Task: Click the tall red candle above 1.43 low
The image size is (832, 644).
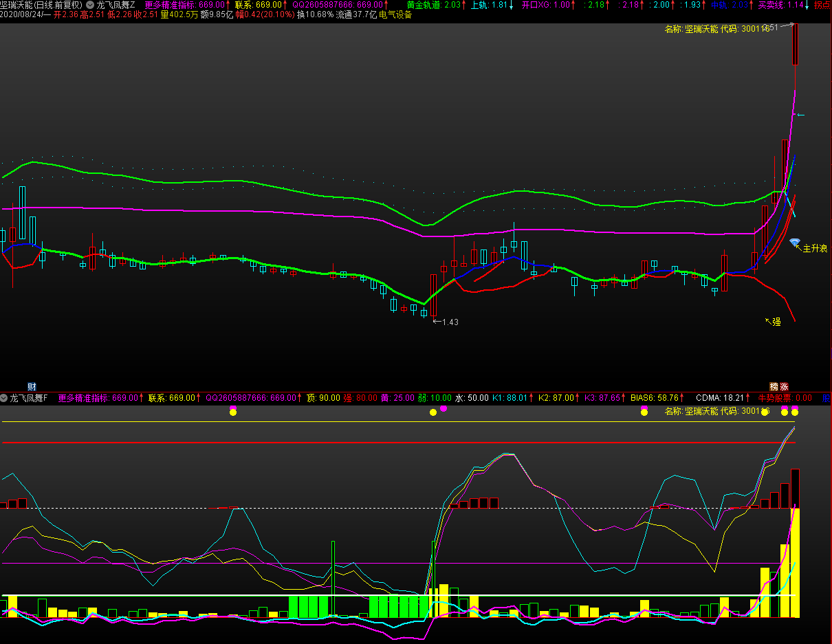Action: click(x=433, y=296)
